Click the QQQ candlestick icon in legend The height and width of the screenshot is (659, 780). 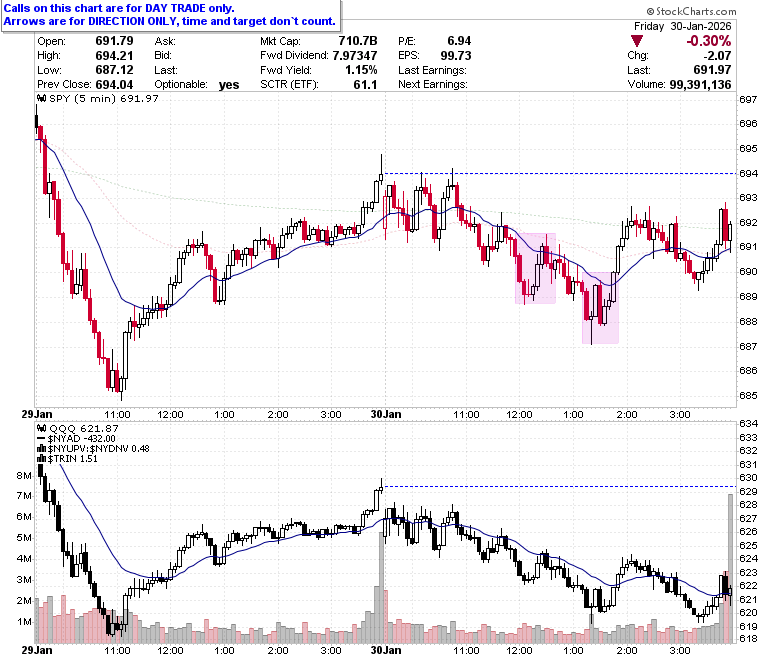click(x=42, y=428)
